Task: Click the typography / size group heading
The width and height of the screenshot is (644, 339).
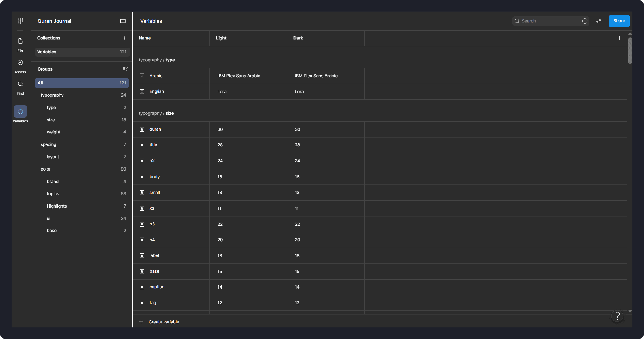Action: [156, 113]
